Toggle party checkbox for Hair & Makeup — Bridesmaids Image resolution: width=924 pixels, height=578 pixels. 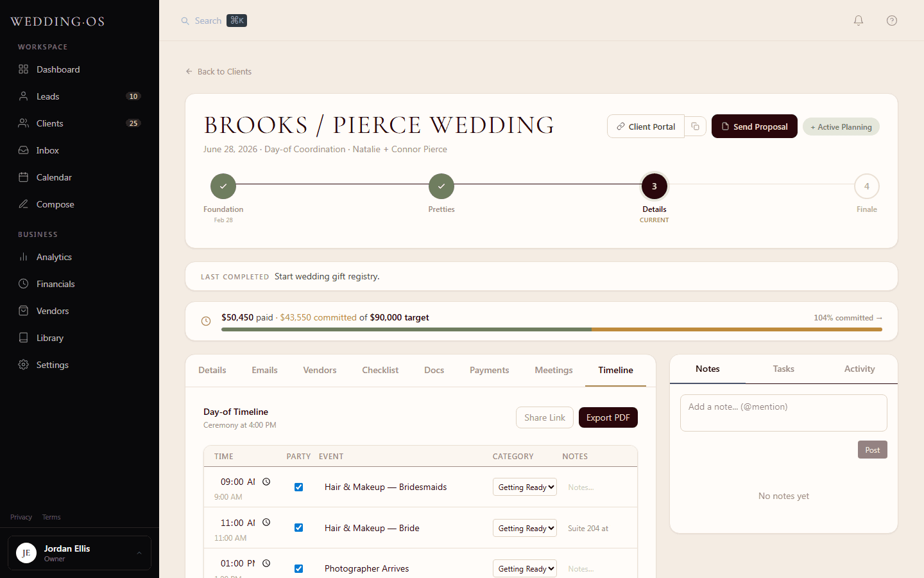pyautogui.click(x=298, y=487)
